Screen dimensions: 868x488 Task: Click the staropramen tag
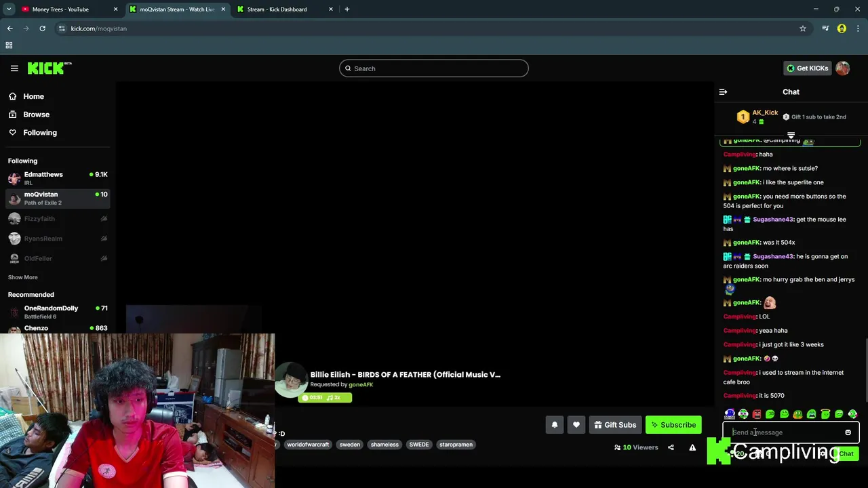click(x=456, y=445)
